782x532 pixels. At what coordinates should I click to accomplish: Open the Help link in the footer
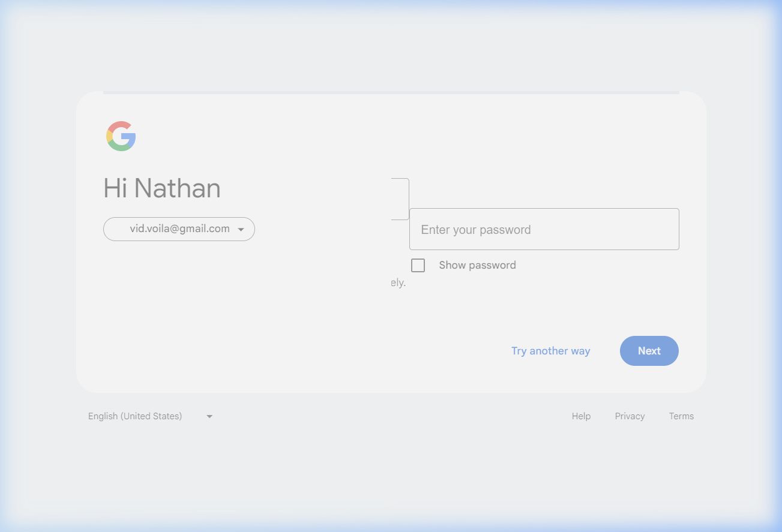tap(581, 416)
